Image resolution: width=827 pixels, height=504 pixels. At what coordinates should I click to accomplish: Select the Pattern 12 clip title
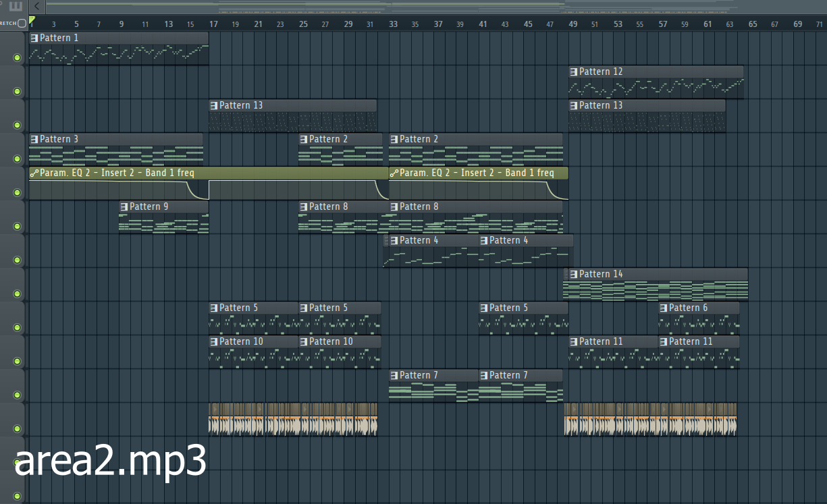[x=601, y=72]
